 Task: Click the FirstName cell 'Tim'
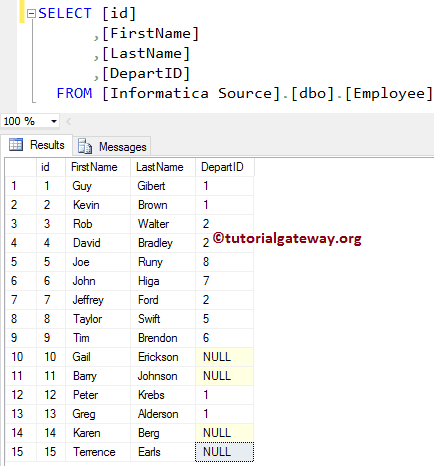click(x=98, y=338)
